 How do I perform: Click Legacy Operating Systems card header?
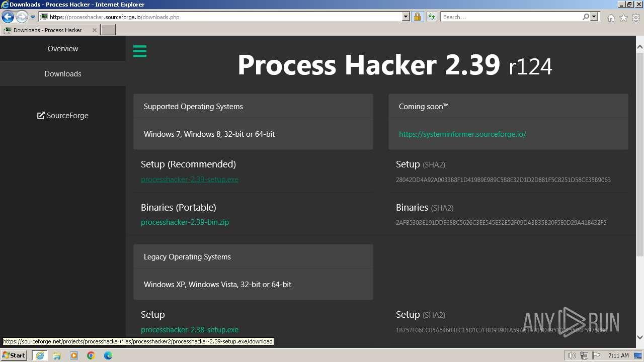click(x=253, y=256)
